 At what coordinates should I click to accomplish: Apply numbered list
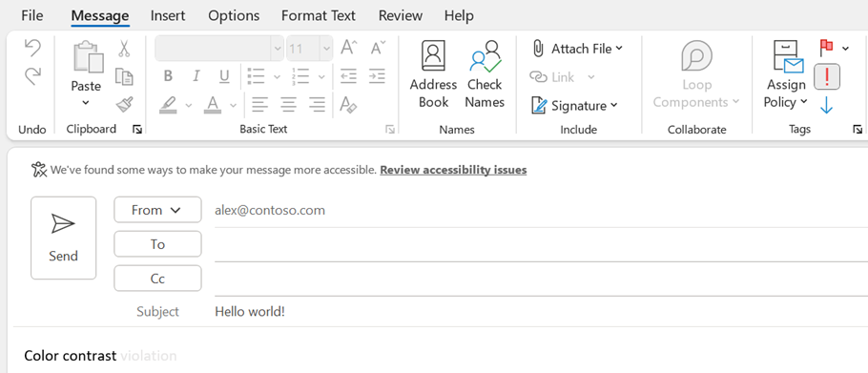(x=300, y=76)
